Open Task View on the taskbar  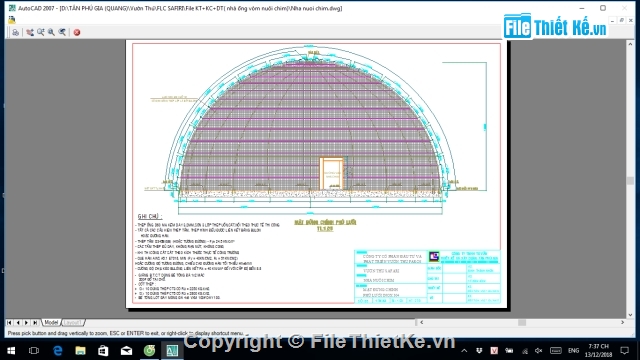(x=34, y=351)
